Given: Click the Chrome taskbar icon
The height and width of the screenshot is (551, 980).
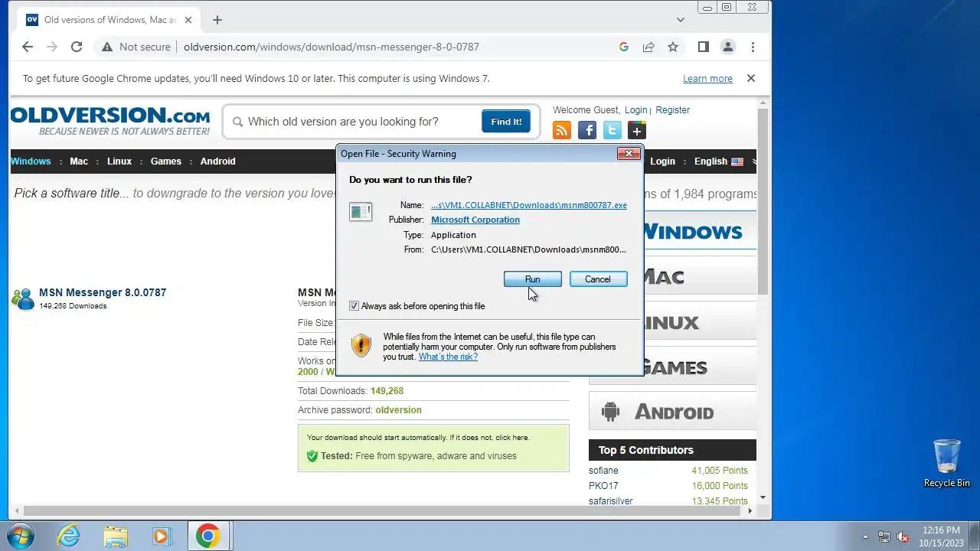Looking at the screenshot, I should [207, 536].
